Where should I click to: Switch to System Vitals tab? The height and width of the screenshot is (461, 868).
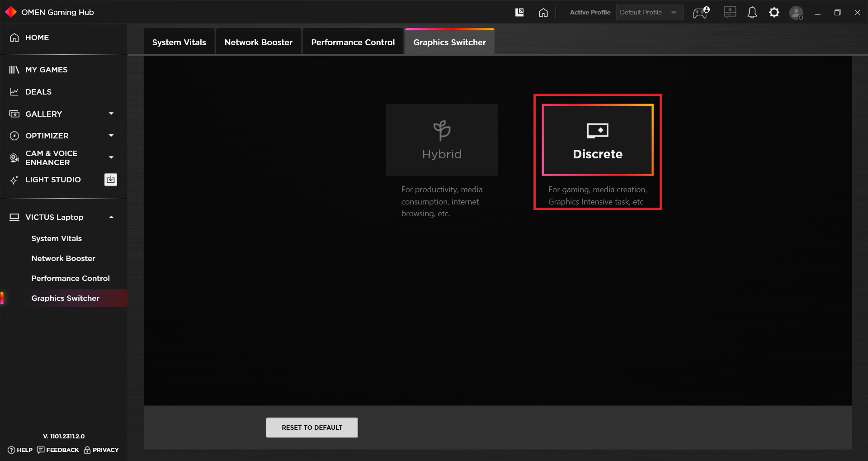(x=179, y=42)
